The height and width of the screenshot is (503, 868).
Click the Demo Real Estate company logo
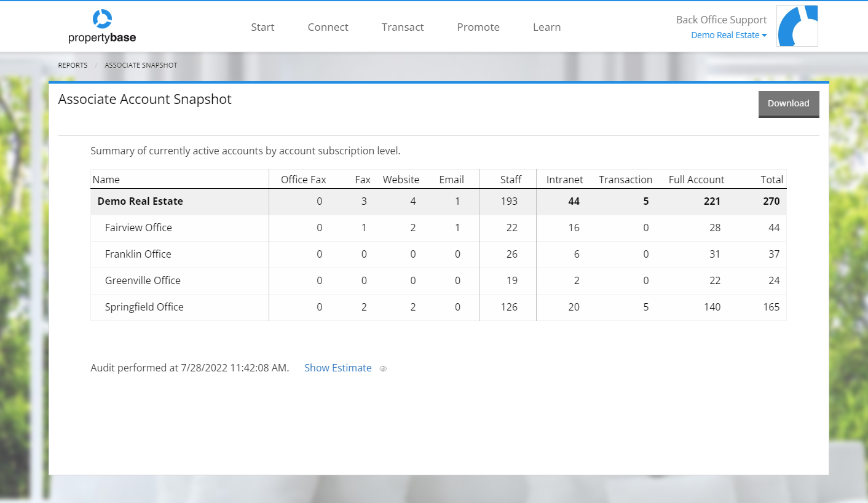797,26
